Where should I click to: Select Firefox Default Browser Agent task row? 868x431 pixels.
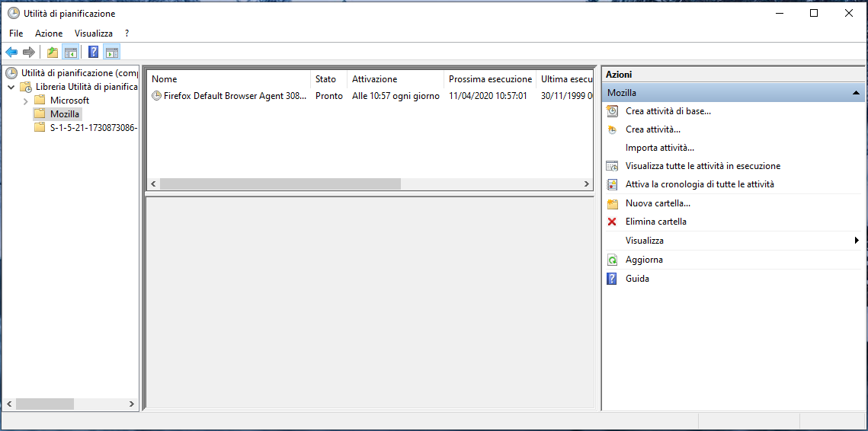pos(235,96)
